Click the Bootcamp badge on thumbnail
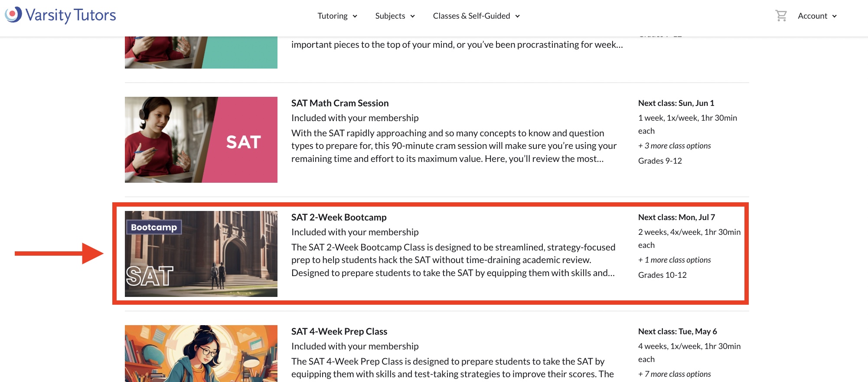Viewport: 868px width, 382px height. (x=154, y=227)
